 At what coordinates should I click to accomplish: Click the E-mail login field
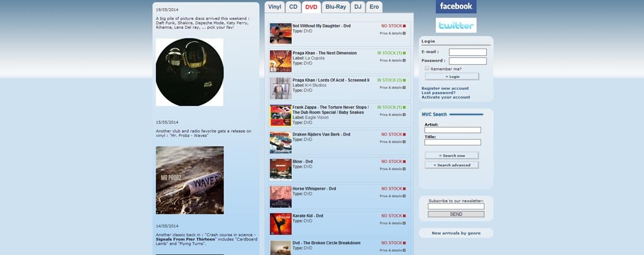pyautogui.click(x=468, y=52)
